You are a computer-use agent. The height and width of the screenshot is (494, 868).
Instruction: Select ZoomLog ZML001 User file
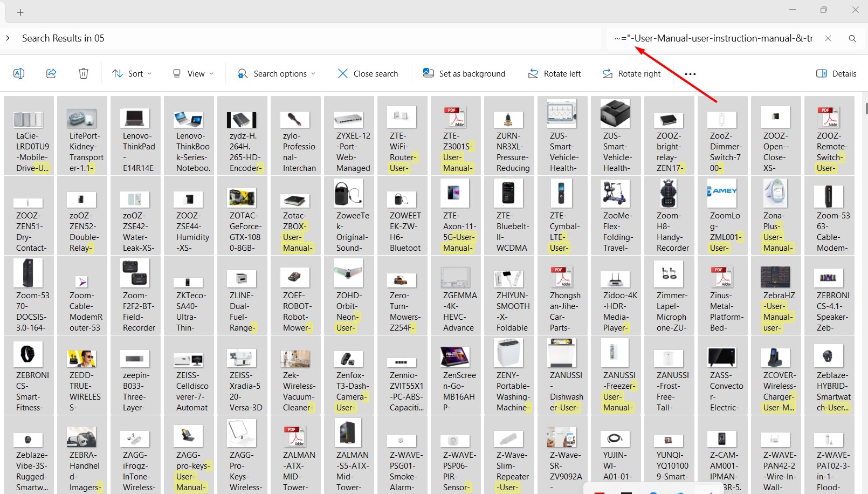[x=723, y=216]
